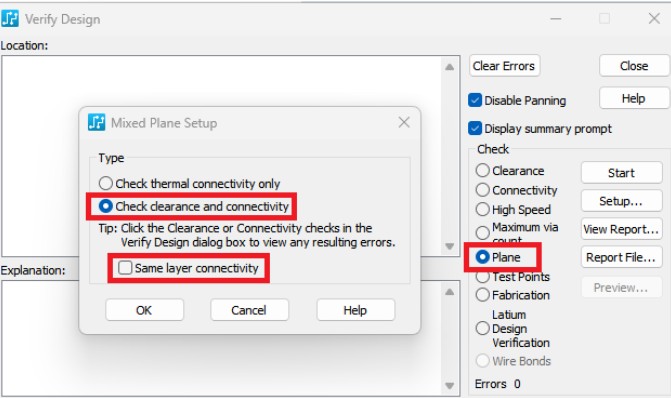Viewport: 671px width, 398px height.
Task: Start the design verification check
Action: click(621, 172)
